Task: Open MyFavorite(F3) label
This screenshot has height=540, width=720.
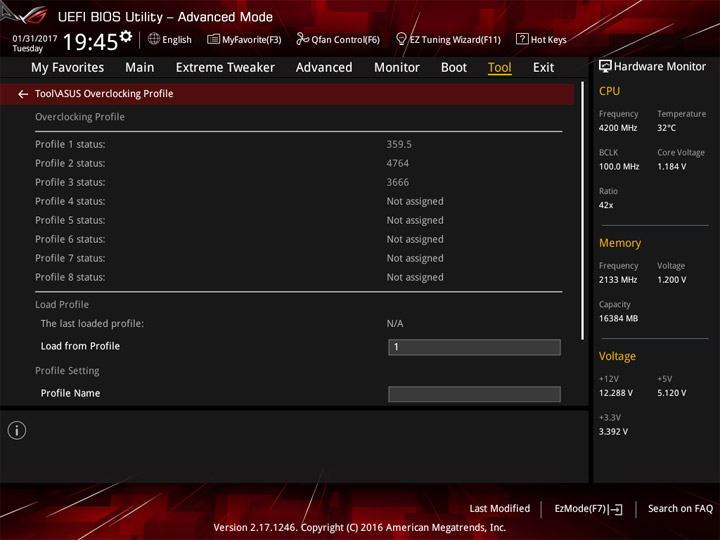Action: (x=252, y=40)
